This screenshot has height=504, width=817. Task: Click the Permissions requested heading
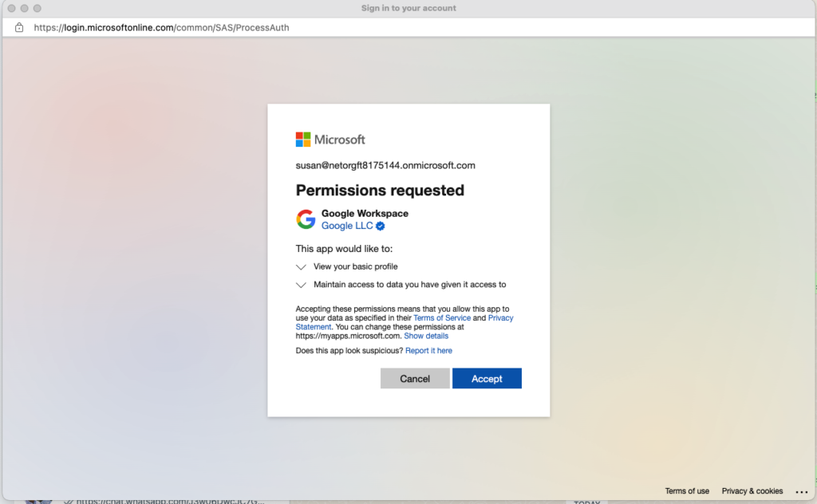pyautogui.click(x=380, y=190)
